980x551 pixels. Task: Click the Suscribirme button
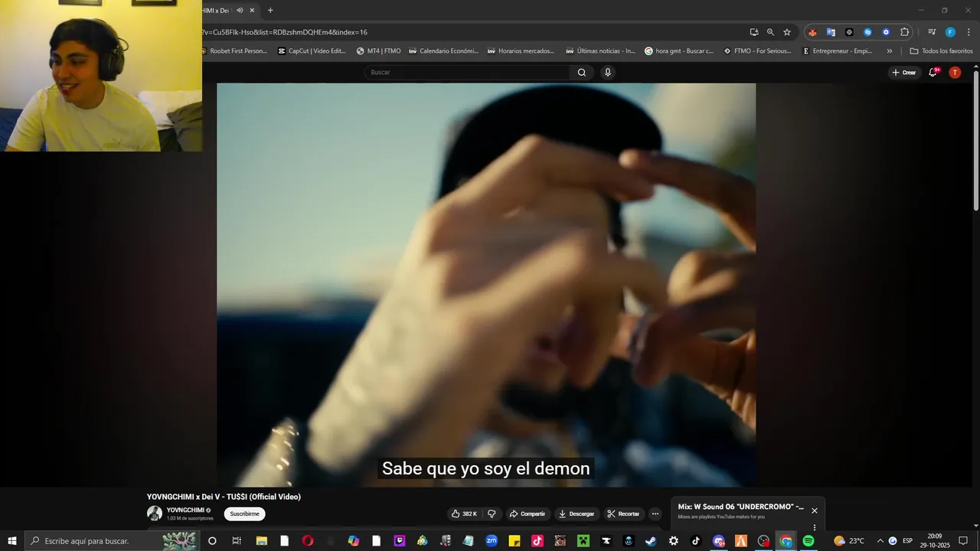[x=245, y=514]
